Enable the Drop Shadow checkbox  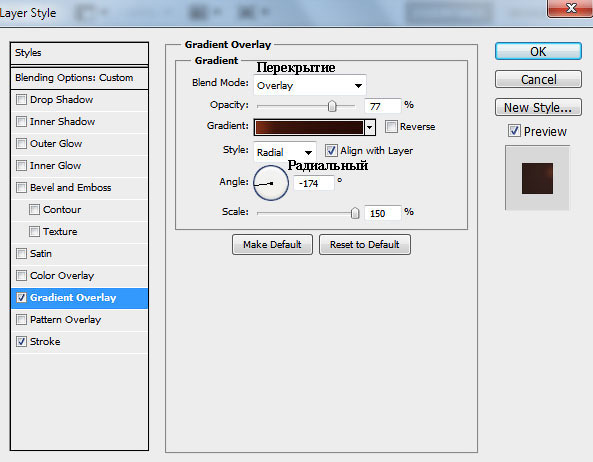[x=21, y=100]
